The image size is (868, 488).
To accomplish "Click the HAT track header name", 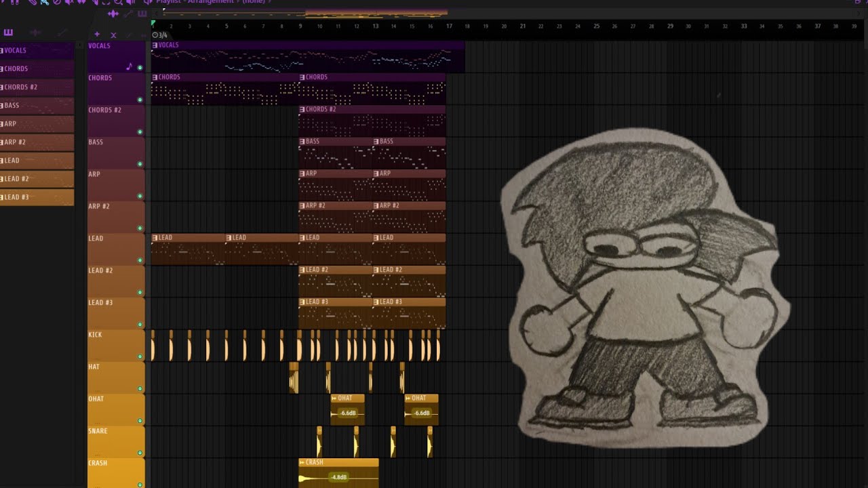I will click(94, 367).
